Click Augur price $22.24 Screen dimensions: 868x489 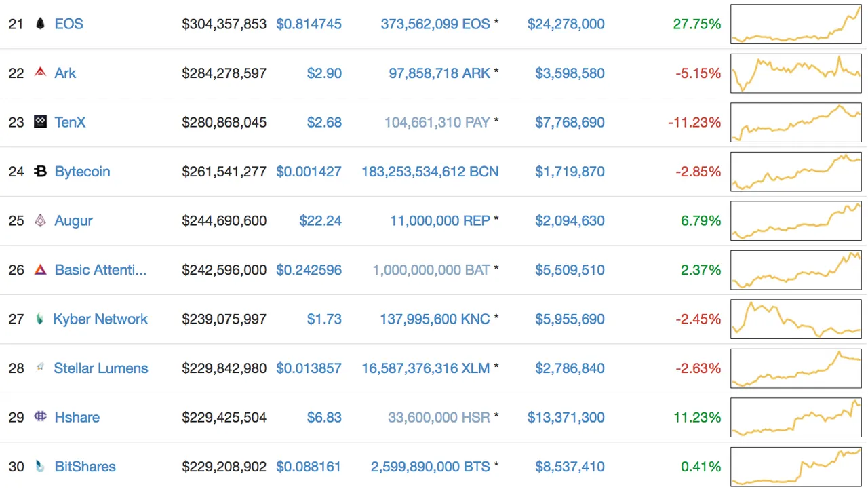(321, 220)
